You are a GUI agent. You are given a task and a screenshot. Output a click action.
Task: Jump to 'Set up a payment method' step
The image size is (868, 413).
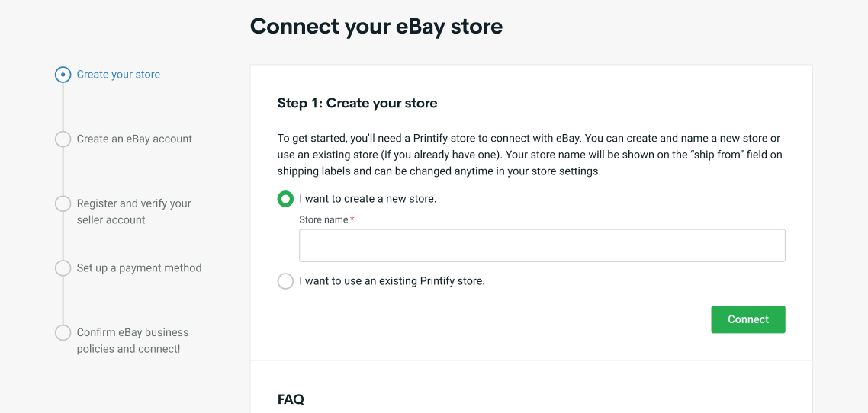pyautogui.click(x=139, y=268)
